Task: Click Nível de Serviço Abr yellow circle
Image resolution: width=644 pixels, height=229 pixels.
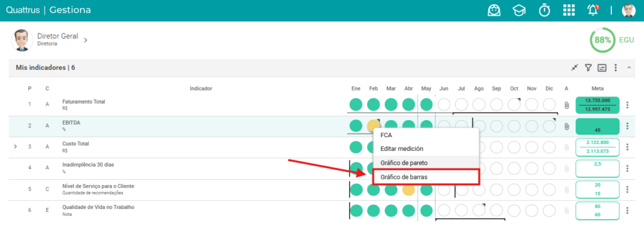Action: pos(409,189)
